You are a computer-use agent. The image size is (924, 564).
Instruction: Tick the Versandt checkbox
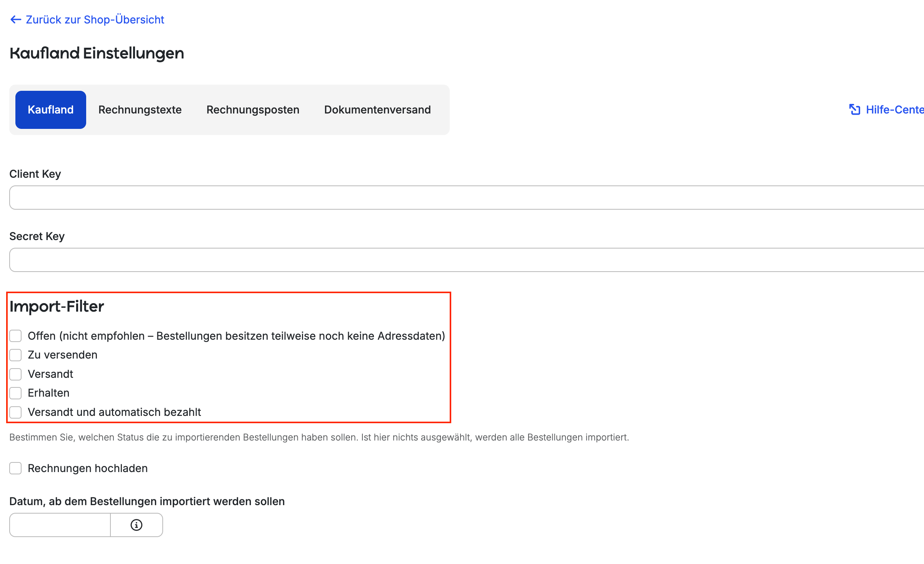tap(15, 374)
